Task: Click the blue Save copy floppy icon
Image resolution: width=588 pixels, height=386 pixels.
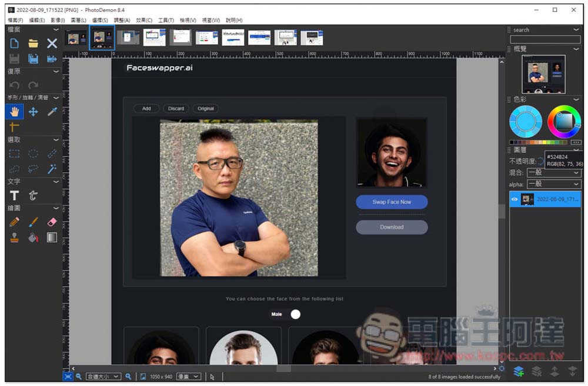Action: coord(33,59)
